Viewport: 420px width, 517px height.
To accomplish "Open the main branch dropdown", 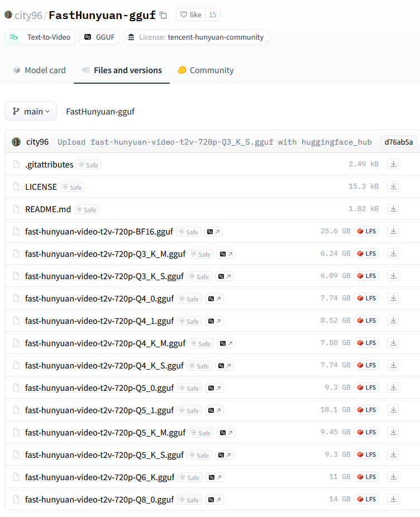I will click(31, 112).
